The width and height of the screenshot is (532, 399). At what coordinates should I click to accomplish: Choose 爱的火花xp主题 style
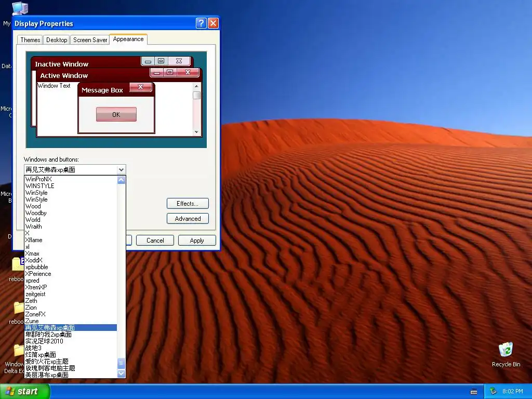[x=71, y=362]
